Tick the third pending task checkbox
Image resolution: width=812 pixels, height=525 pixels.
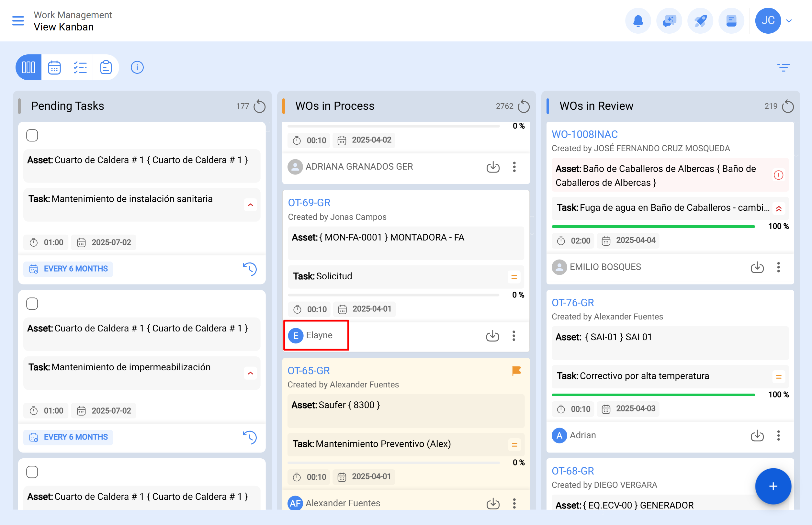coord(32,472)
